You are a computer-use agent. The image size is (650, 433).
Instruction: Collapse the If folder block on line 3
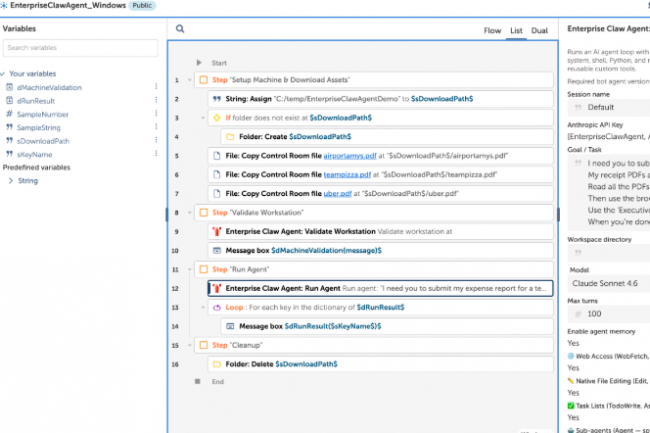click(x=203, y=118)
